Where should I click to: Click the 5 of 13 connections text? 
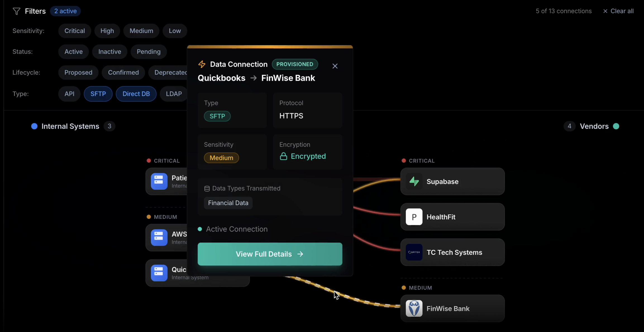[564, 11]
